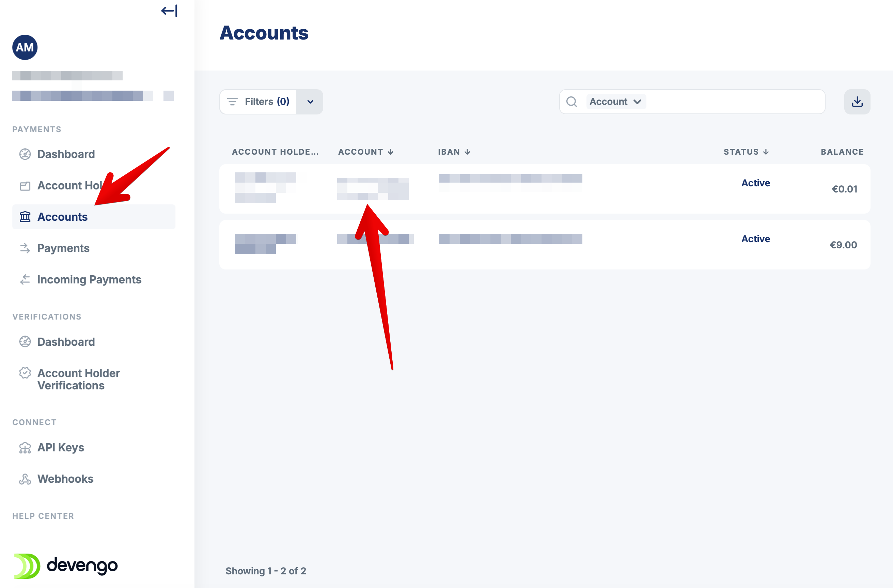
Task: Open the Verifications Dashboard link
Action: 66,342
